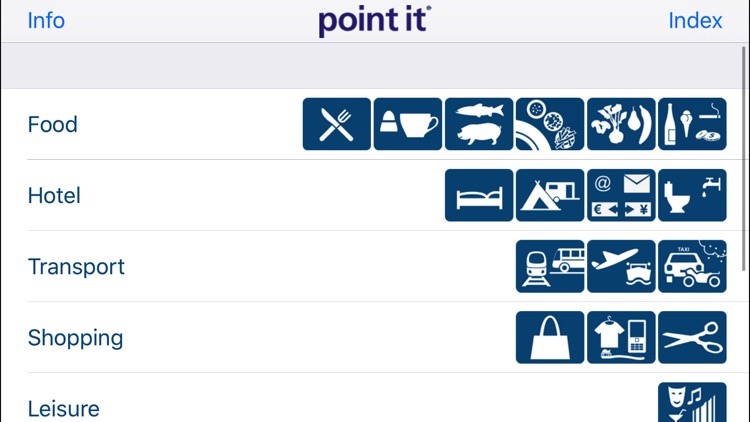Screen dimensions: 750x422
Task: Open the airplane and ship icon
Action: (x=621, y=267)
